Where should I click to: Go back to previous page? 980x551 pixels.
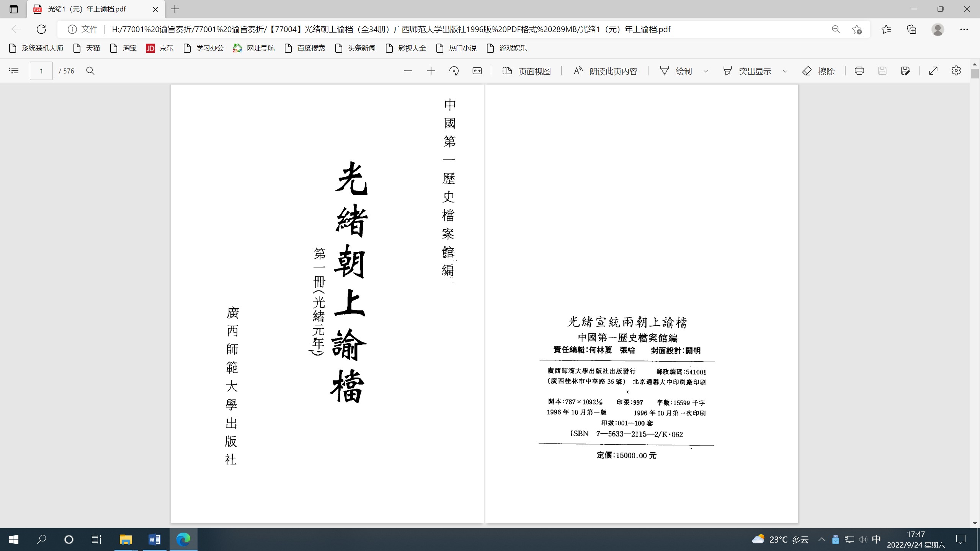tap(16, 29)
